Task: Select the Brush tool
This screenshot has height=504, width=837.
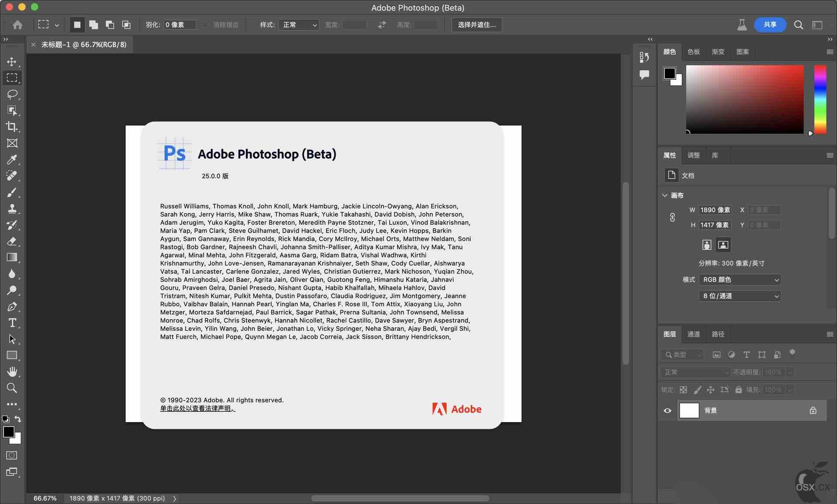Action: click(12, 192)
